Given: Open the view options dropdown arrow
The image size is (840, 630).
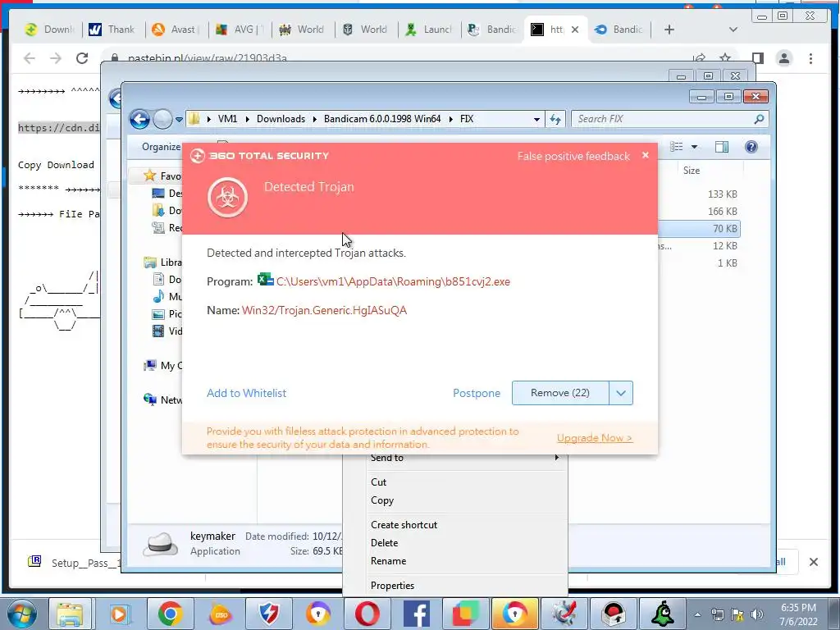Looking at the screenshot, I should point(694,147).
